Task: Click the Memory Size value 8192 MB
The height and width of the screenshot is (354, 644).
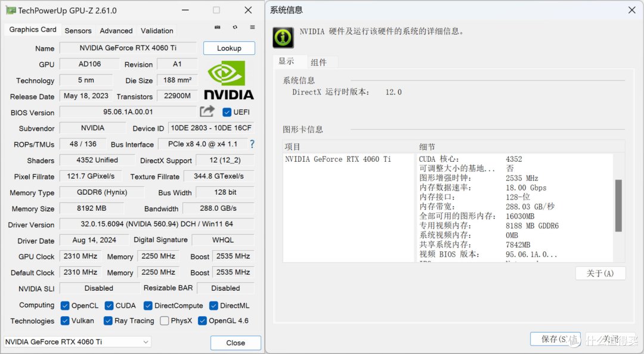Action: click(x=92, y=208)
